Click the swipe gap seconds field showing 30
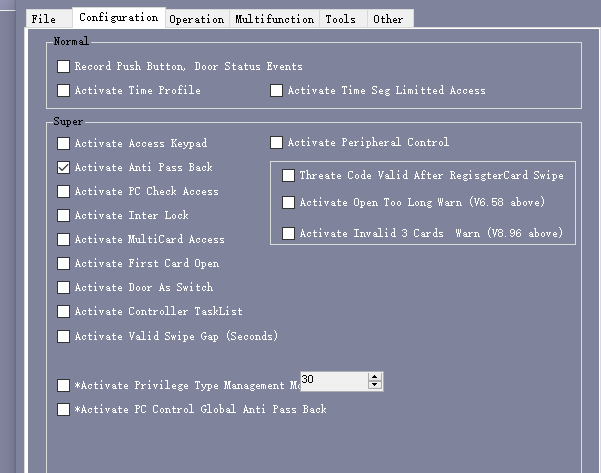The height and width of the screenshot is (473, 601). [x=334, y=381]
